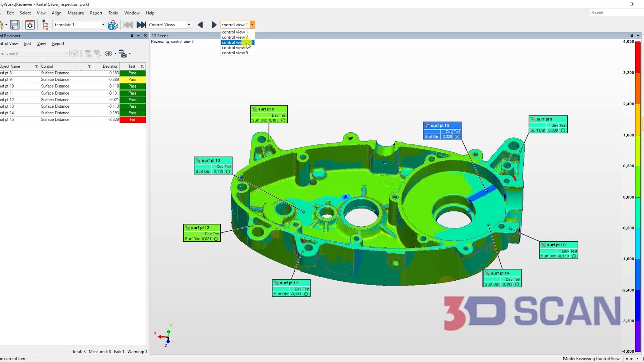This screenshot has width=644, height=362.
Task: Click the previous arrow beside control view 2
Action: (x=200, y=25)
